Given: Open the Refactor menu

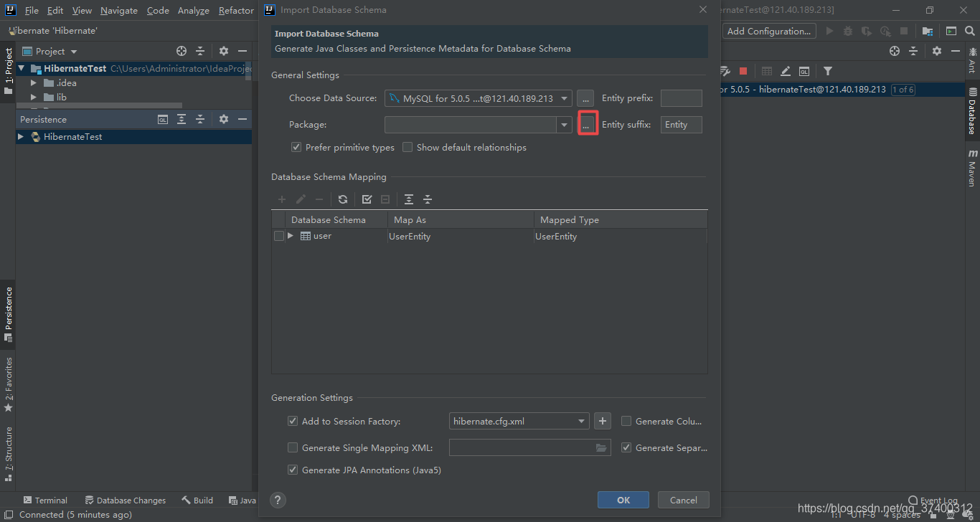Looking at the screenshot, I should (236, 10).
